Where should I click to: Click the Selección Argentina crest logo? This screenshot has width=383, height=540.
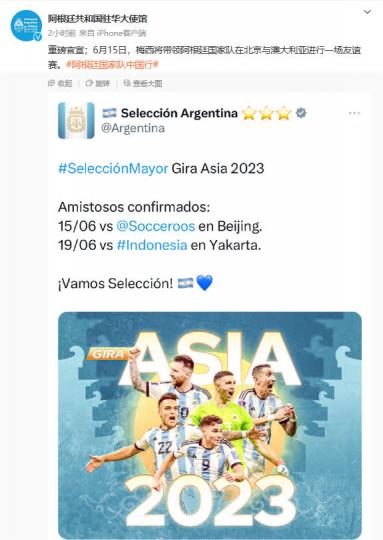click(76, 121)
